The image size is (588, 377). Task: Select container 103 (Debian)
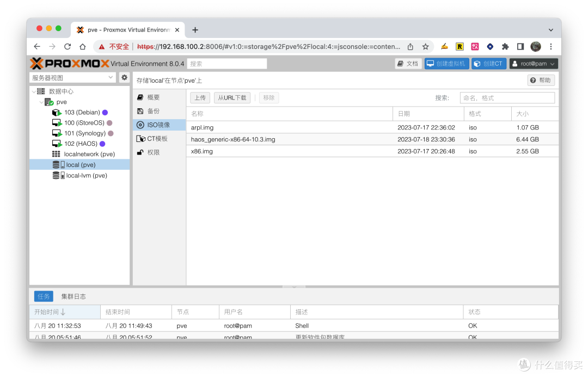pos(82,113)
